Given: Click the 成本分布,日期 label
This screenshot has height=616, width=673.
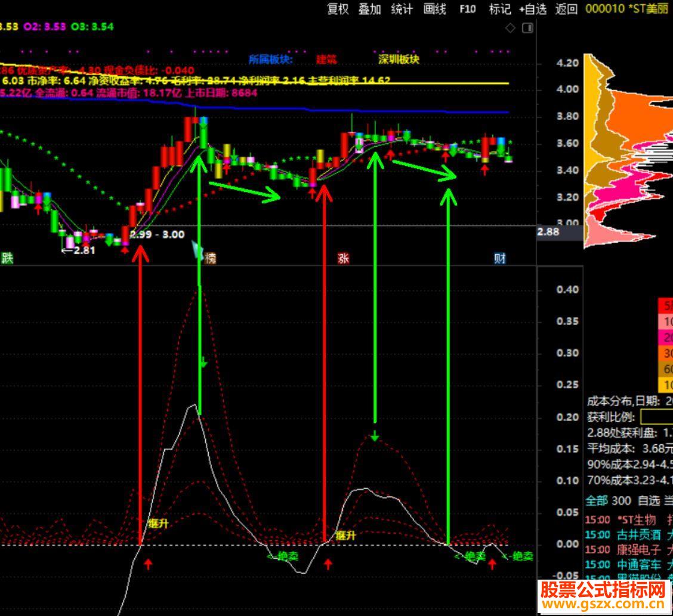Looking at the screenshot, I should [623, 401].
